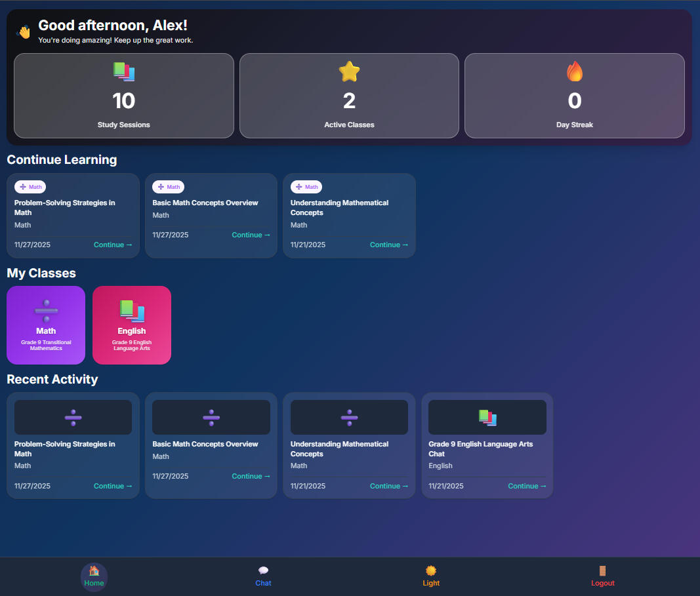This screenshot has width=700, height=596.
Task: Open Chat via speech bubble icon
Action: tap(263, 571)
